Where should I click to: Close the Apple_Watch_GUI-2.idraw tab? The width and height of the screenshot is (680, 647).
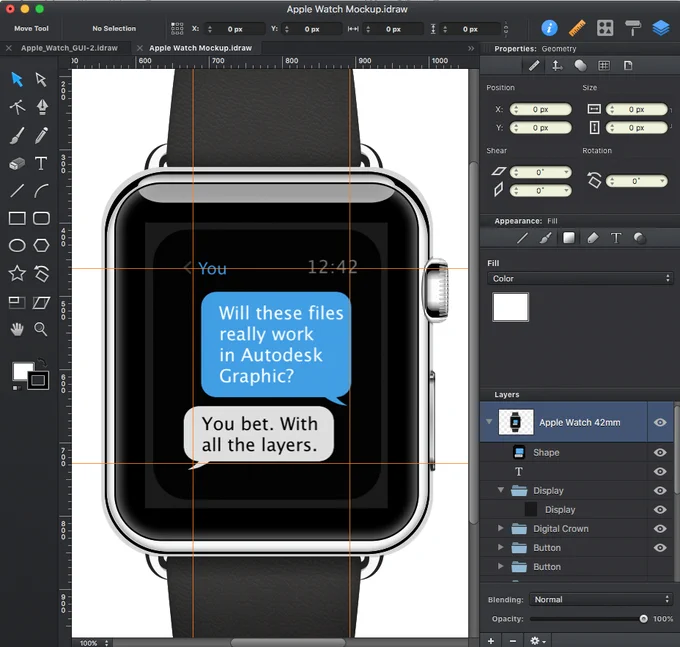click(9, 48)
